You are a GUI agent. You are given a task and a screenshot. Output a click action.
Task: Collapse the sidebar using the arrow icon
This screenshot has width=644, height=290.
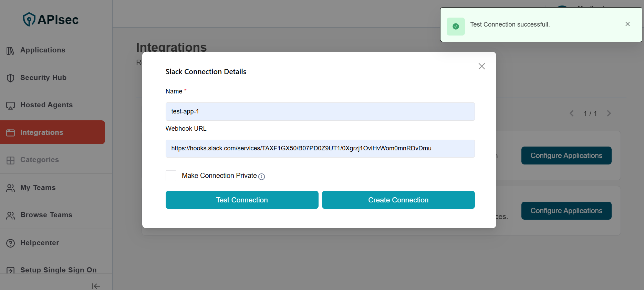96,286
